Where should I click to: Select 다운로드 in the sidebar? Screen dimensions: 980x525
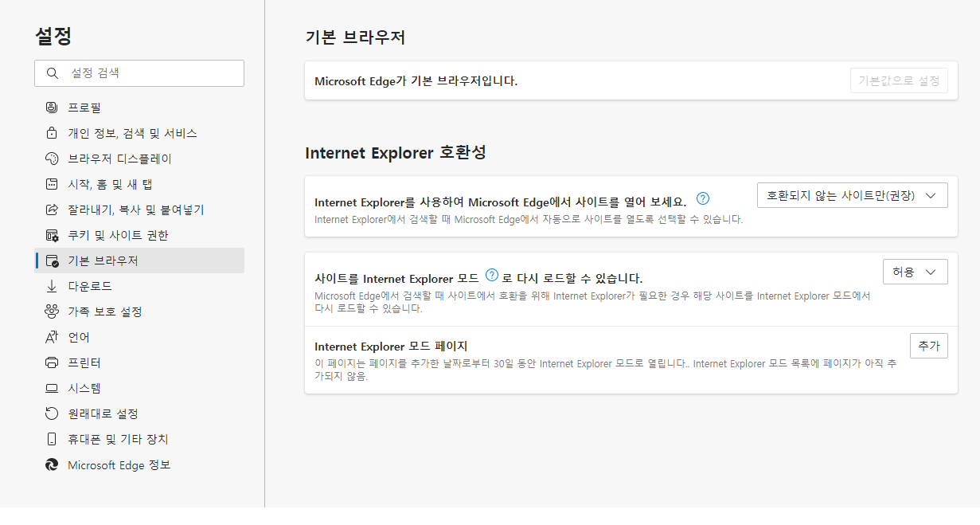pos(139,286)
